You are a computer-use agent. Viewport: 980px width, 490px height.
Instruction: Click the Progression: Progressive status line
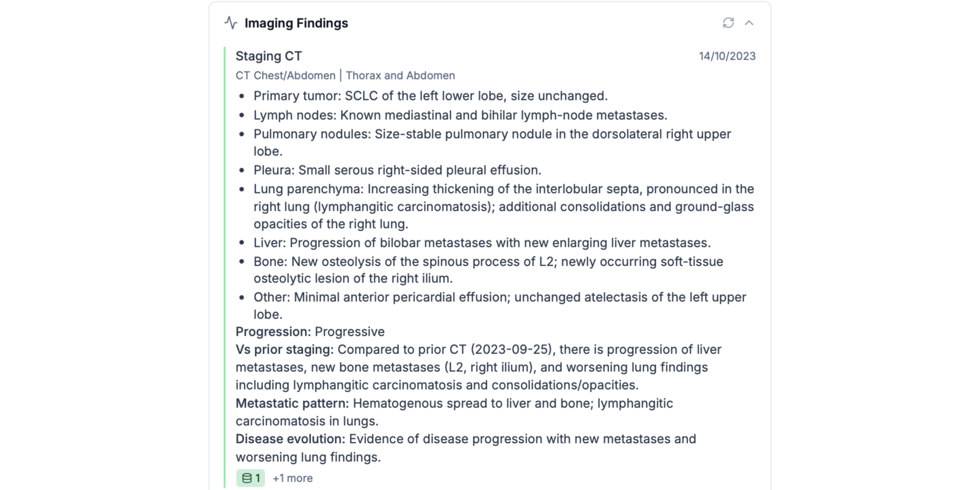310,332
